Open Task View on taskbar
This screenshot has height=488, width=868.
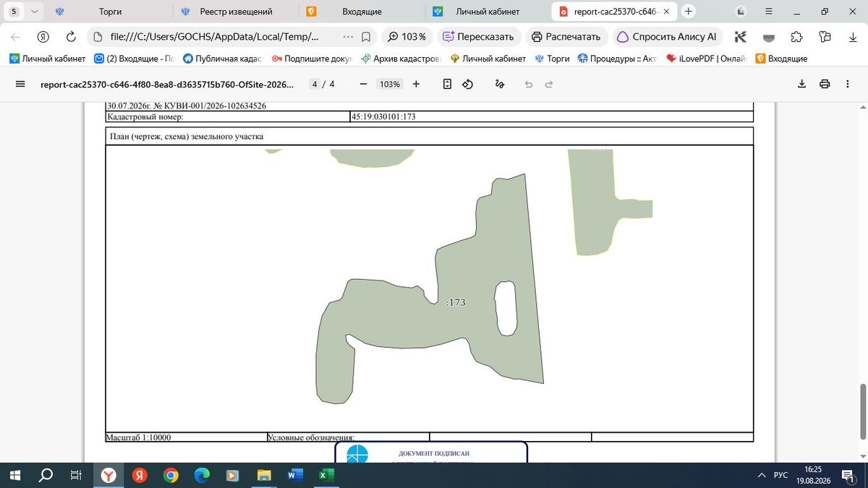75,475
